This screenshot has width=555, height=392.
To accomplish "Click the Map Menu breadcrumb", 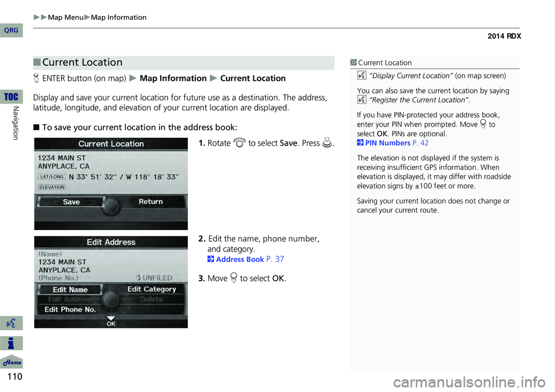I will 65,17.
